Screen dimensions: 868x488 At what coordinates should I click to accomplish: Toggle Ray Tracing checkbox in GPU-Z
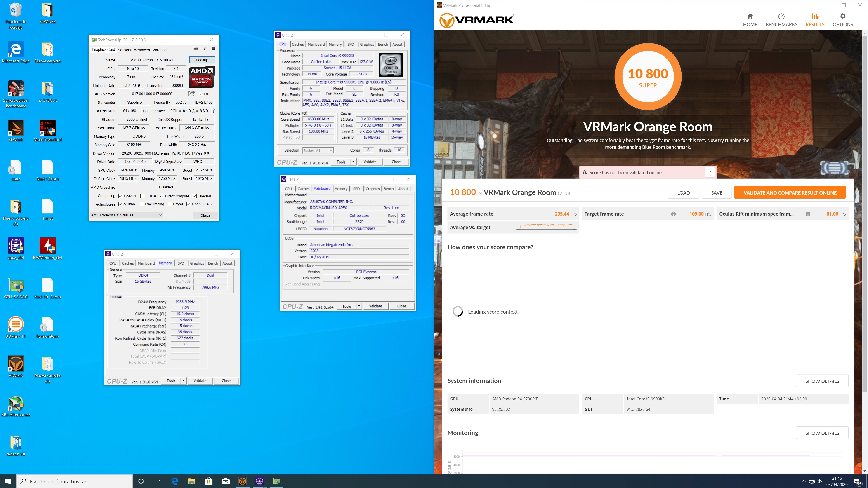pos(142,204)
